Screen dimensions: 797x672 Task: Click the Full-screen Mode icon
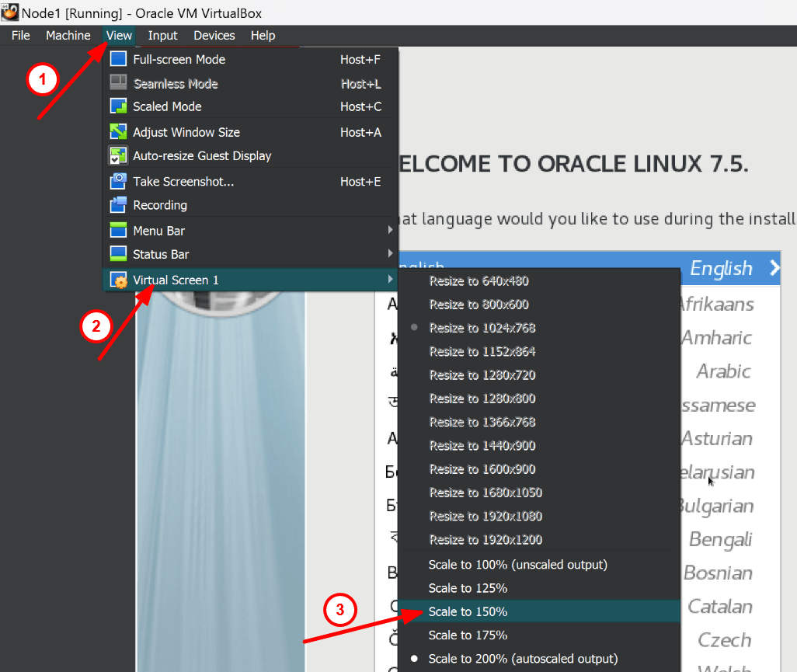(118, 59)
